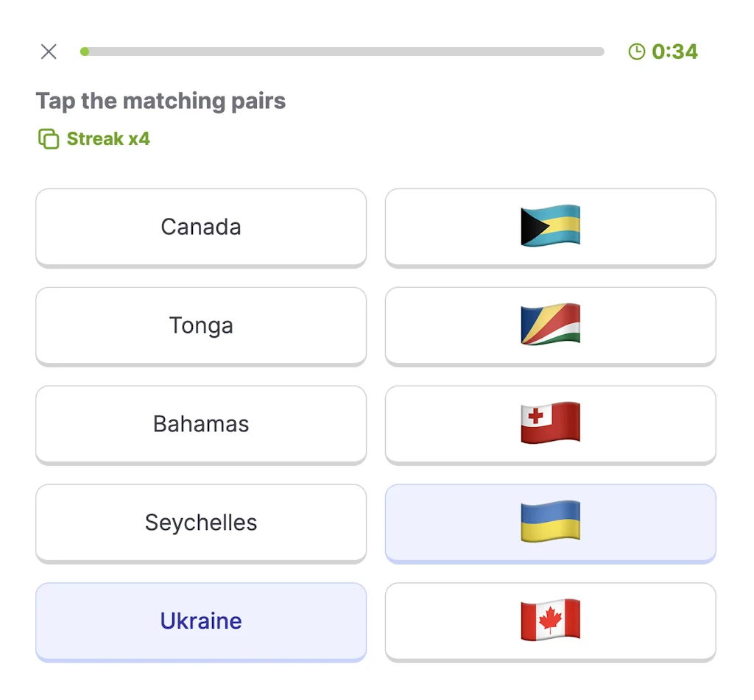Tap the Streak x4 label

(108, 138)
